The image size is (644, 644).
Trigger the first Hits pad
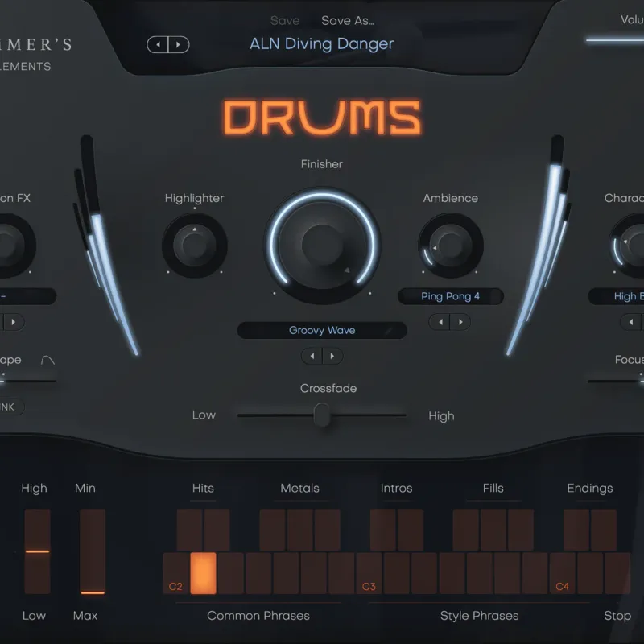click(190, 530)
